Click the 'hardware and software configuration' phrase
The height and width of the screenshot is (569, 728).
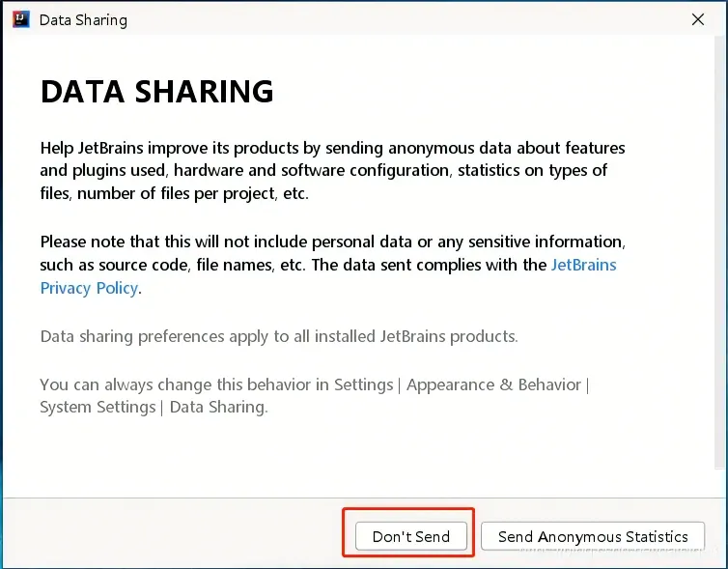[x=319, y=171]
